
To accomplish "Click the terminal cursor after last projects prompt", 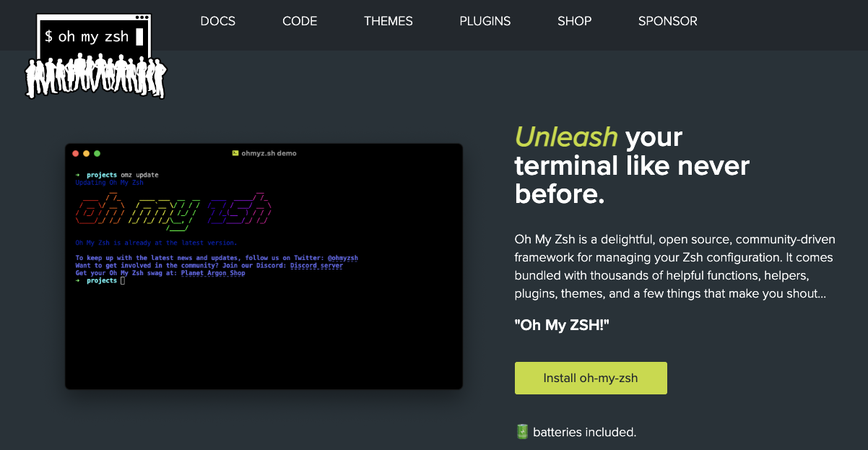I will click(123, 280).
